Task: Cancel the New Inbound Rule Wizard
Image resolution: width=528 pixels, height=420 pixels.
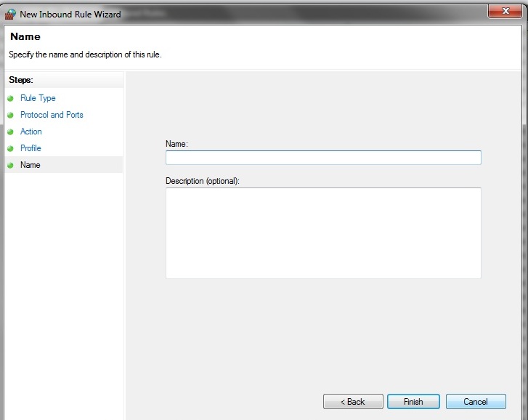Action: pos(476,401)
